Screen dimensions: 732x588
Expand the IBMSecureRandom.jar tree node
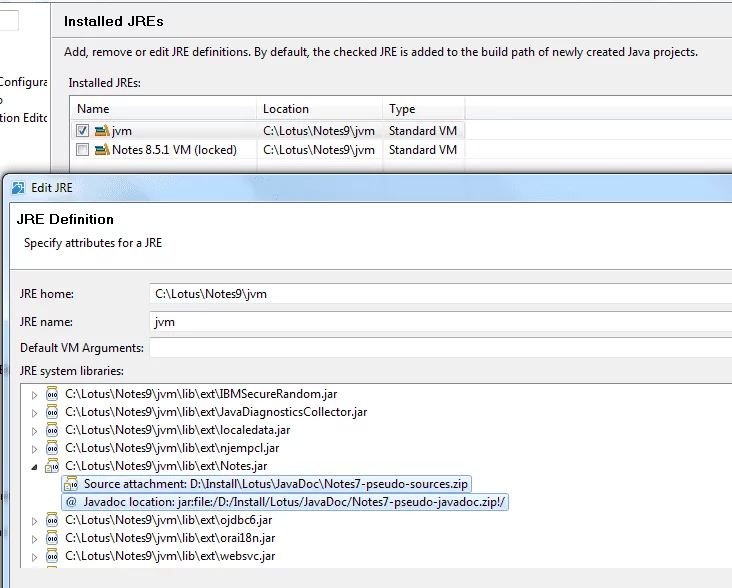point(34,394)
